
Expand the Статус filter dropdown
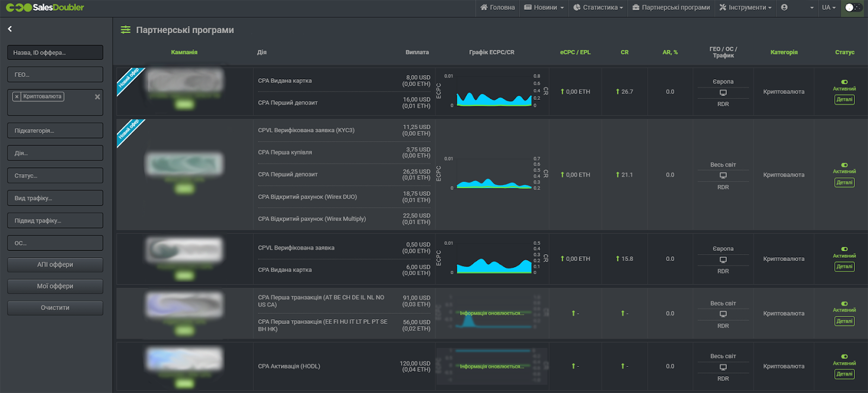[55, 176]
